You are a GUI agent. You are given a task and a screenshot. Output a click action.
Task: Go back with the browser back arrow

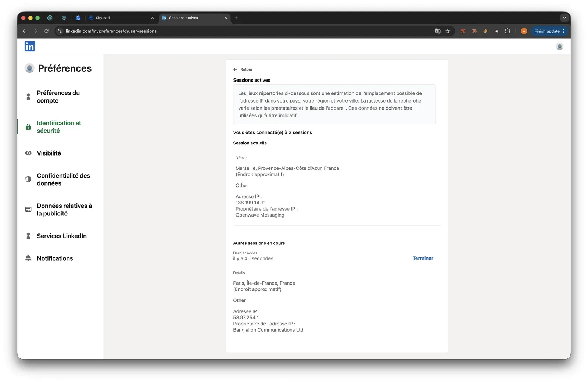24,31
